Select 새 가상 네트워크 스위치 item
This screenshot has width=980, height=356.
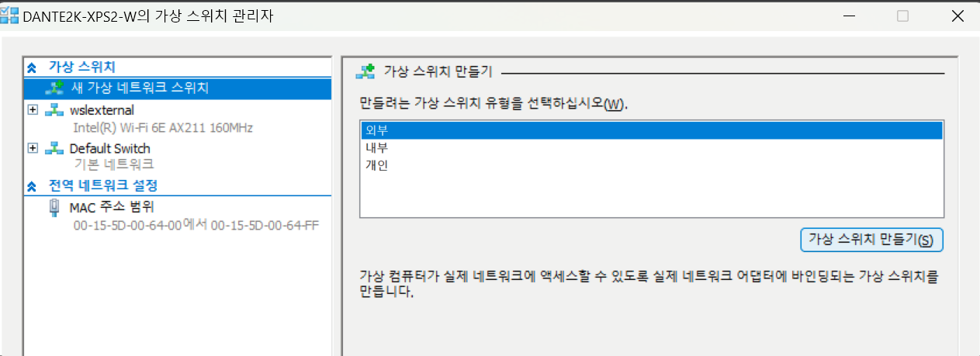[x=178, y=88]
